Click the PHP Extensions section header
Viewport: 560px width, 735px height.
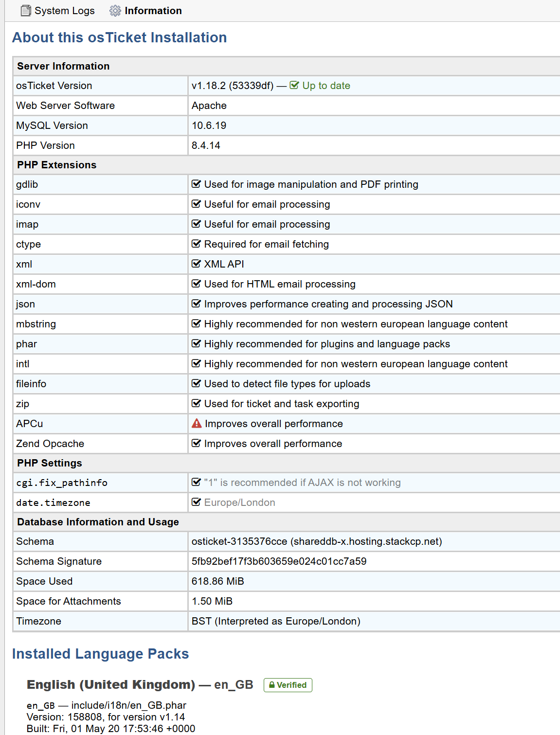point(56,165)
